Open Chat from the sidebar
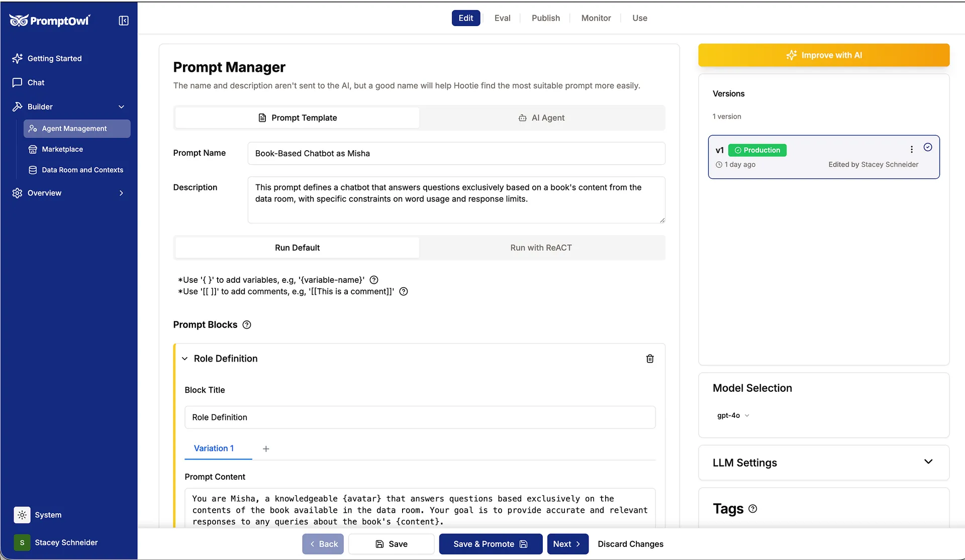The image size is (965, 560). point(35,82)
